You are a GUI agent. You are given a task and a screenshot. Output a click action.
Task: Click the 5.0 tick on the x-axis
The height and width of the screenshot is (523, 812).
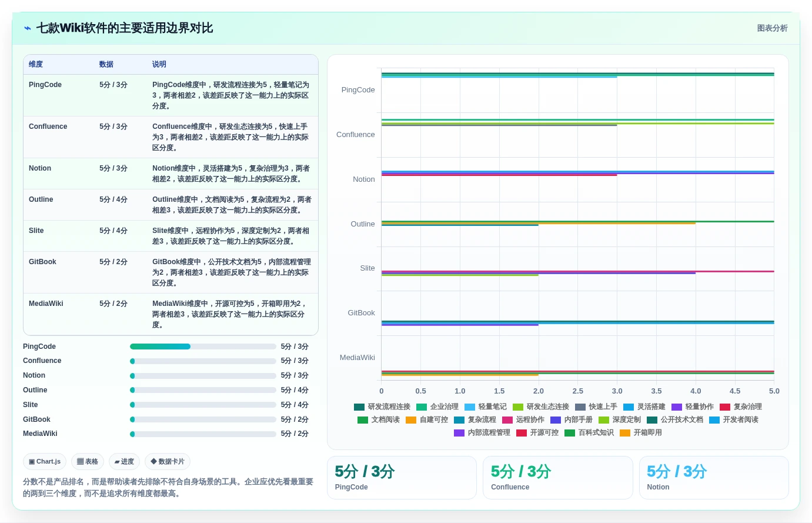coord(774,391)
